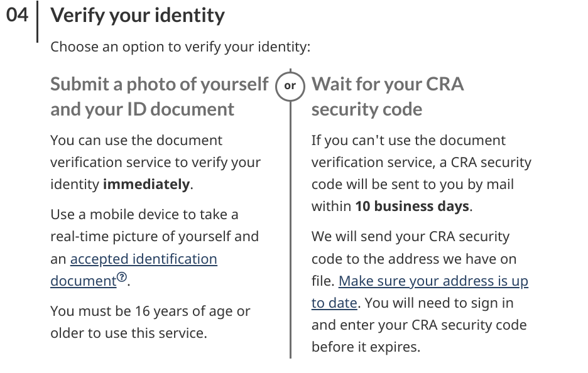Screen dimensions: 588x373
Task: Click the "Use a mobile device" paragraph
Action: tap(155, 247)
